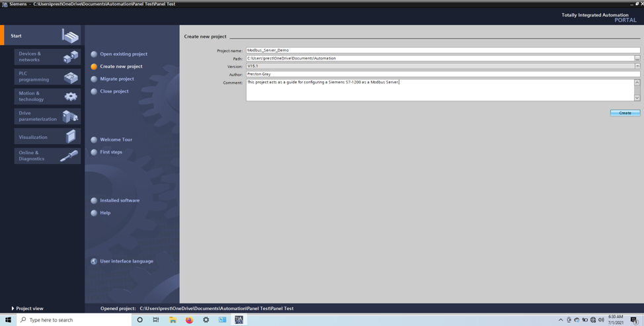Open First steps
Screen dimensions: 644x326
pos(111,152)
